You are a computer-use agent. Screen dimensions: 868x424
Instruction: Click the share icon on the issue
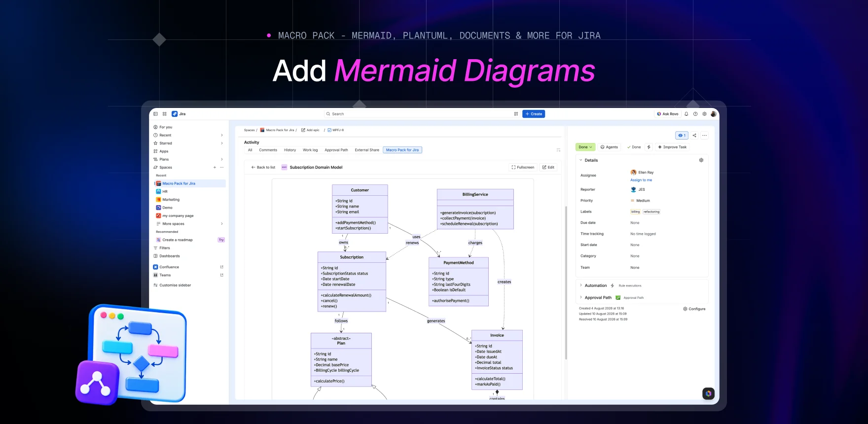694,135
